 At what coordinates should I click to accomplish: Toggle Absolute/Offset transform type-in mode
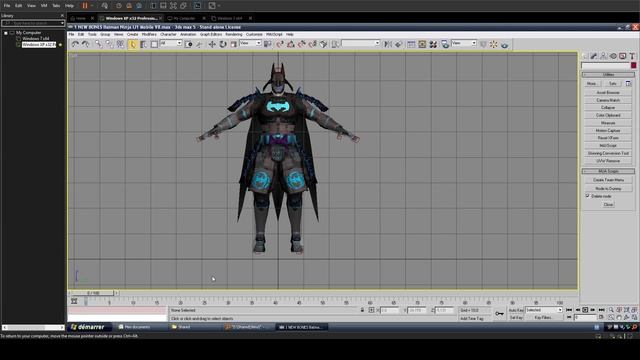pyautogui.click(x=371, y=310)
